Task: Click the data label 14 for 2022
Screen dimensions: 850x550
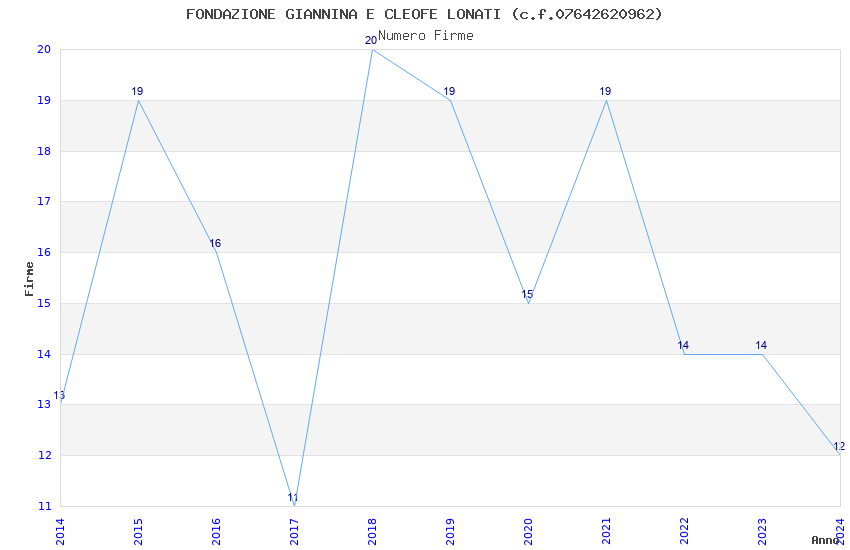Action: pos(683,345)
